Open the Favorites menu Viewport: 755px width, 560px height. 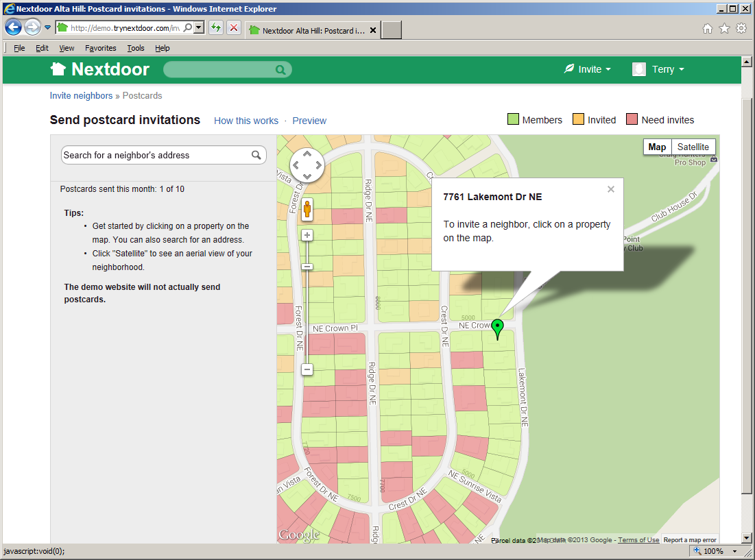point(100,48)
